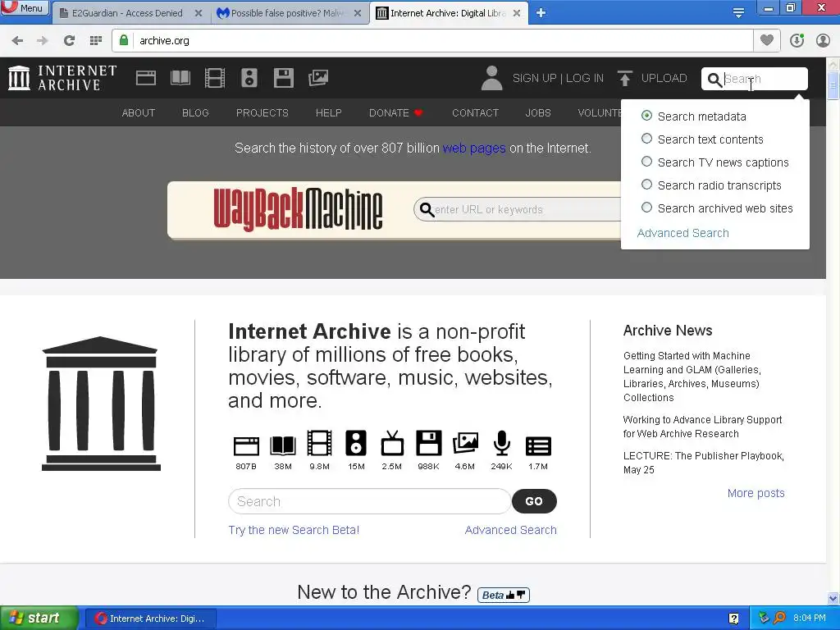Click the Windows start button
Image resolution: width=840 pixels, height=630 pixels.
pyautogui.click(x=39, y=618)
